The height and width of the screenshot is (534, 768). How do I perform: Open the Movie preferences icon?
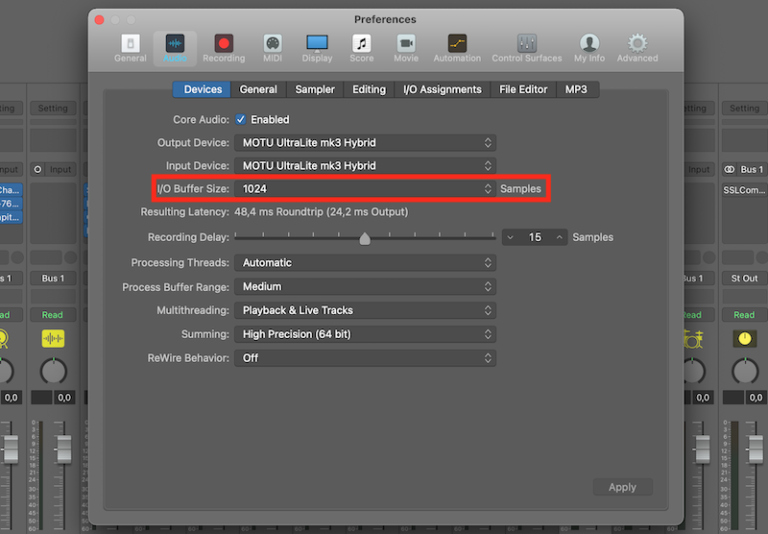click(406, 48)
